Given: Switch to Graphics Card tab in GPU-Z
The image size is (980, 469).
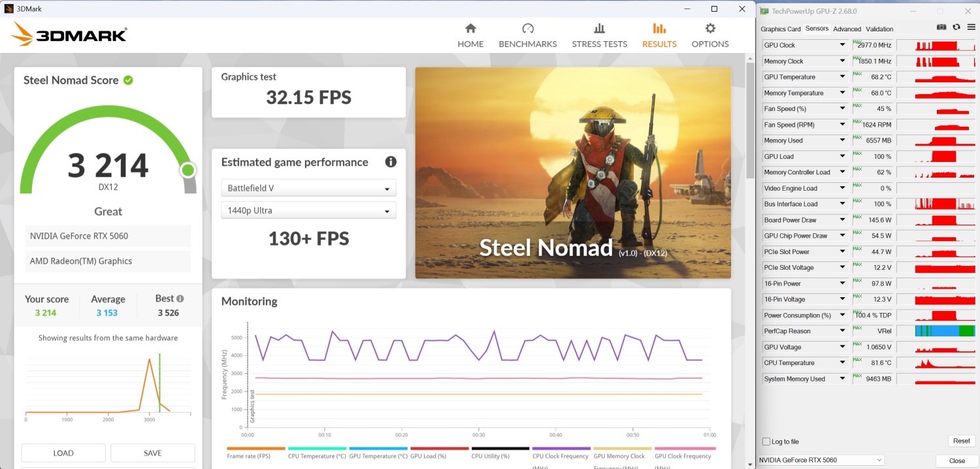Looking at the screenshot, I should point(780,29).
